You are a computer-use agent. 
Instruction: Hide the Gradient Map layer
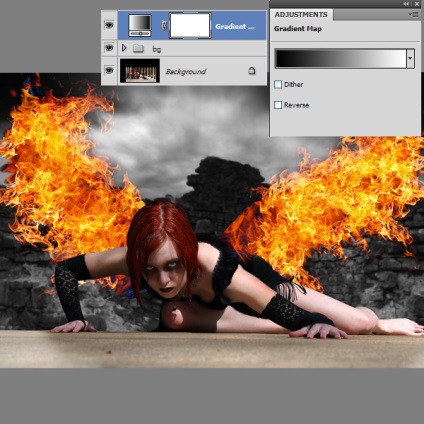109,25
